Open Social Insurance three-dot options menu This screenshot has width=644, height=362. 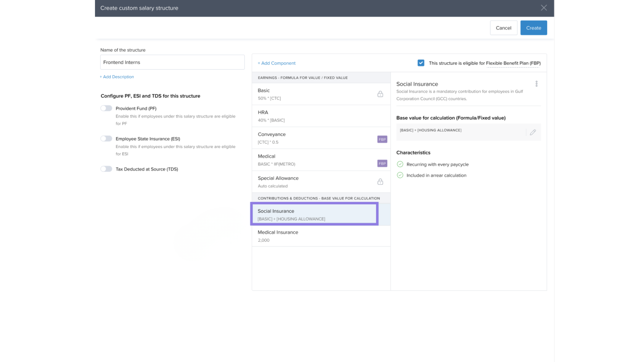(536, 84)
